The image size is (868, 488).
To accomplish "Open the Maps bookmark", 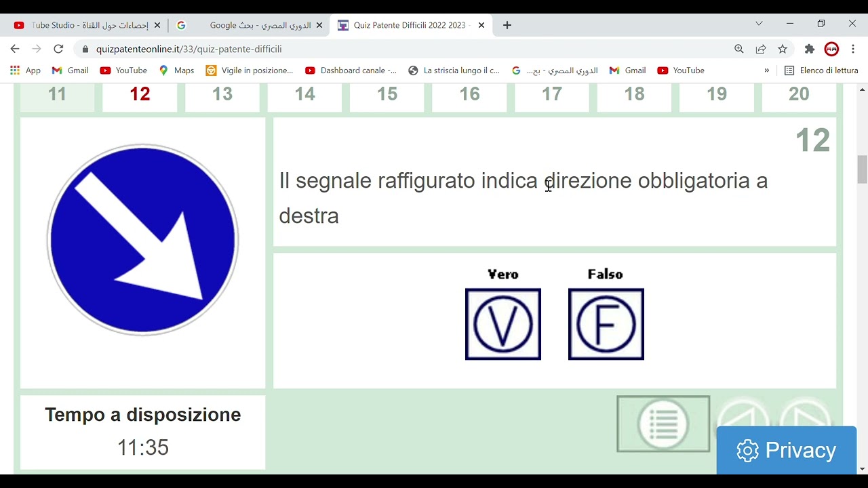I will click(176, 70).
